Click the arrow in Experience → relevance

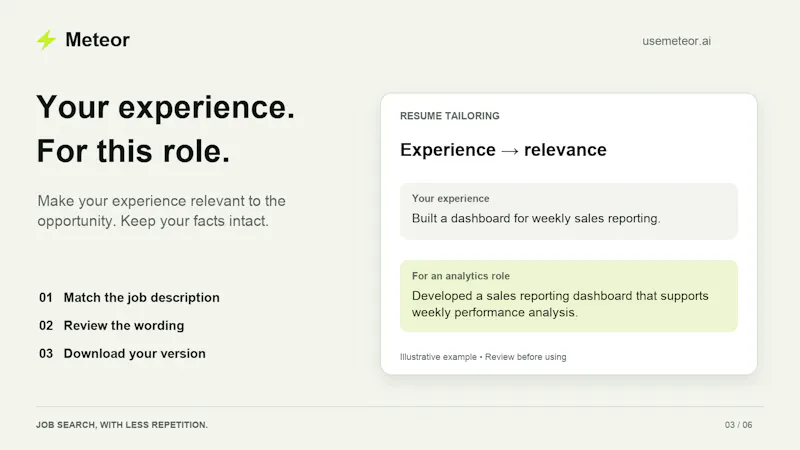pos(510,151)
